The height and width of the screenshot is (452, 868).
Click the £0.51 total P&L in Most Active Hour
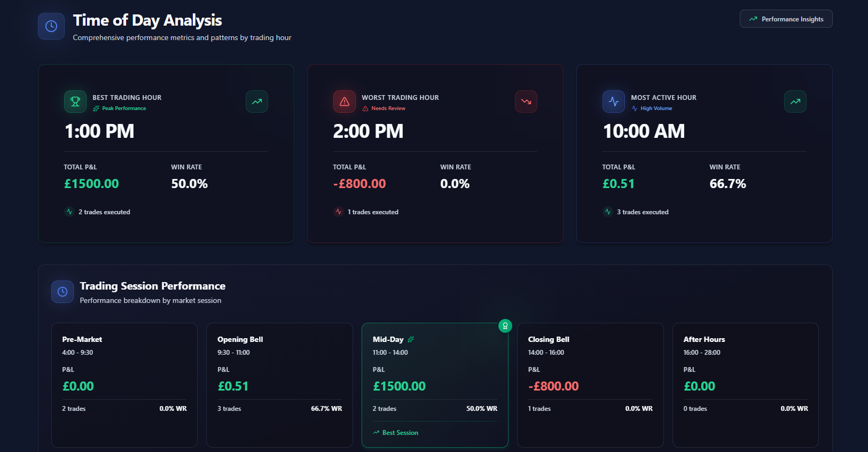619,184
